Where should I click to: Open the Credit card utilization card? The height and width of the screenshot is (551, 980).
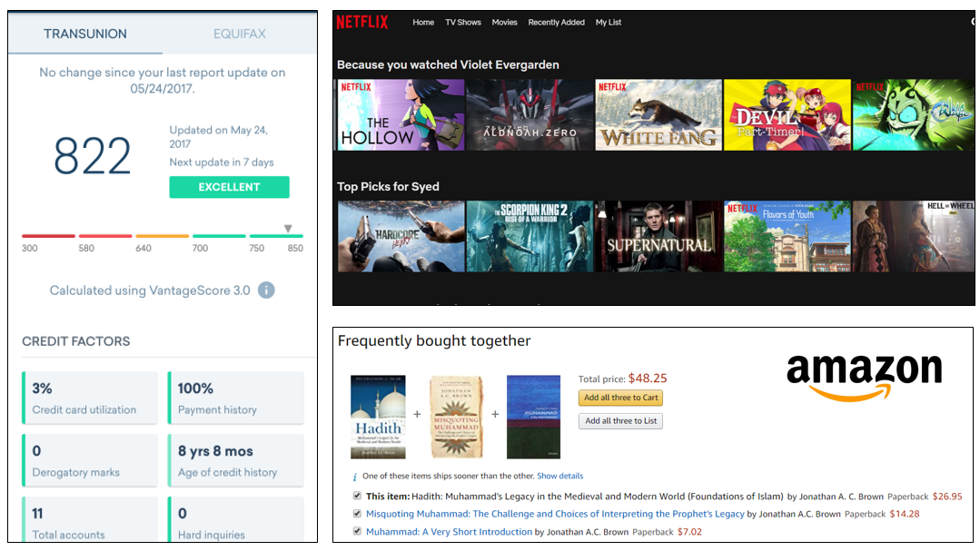tap(90, 398)
